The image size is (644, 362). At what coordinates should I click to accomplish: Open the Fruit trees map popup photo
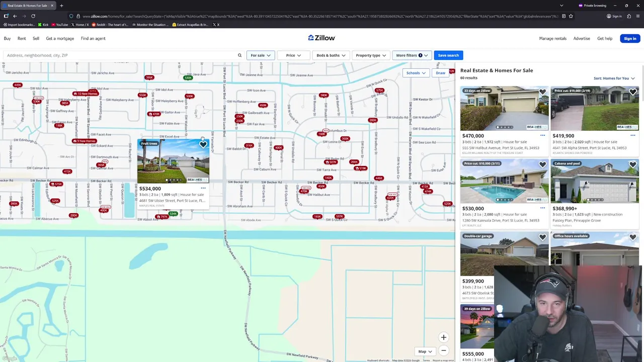click(x=173, y=162)
